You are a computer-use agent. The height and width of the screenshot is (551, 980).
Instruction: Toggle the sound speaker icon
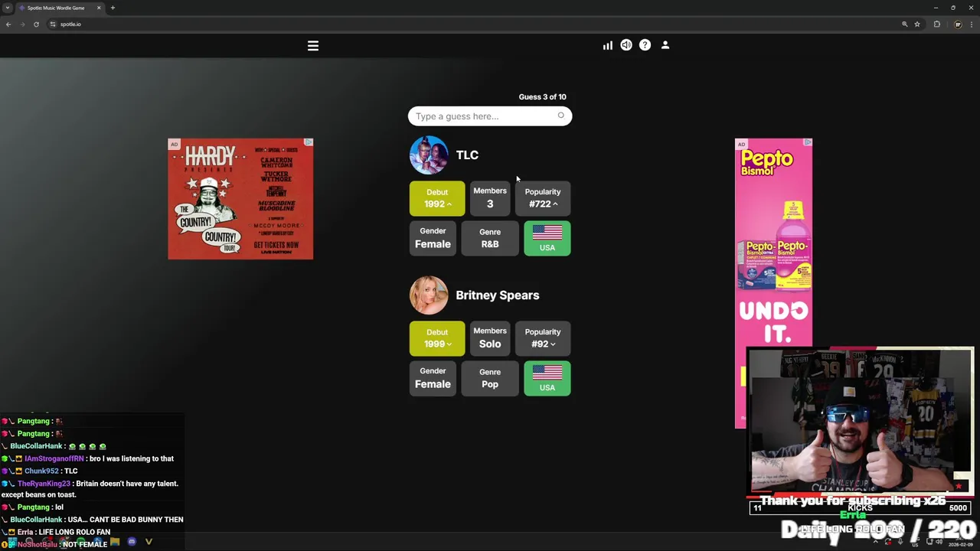pyautogui.click(x=626, y=45)
